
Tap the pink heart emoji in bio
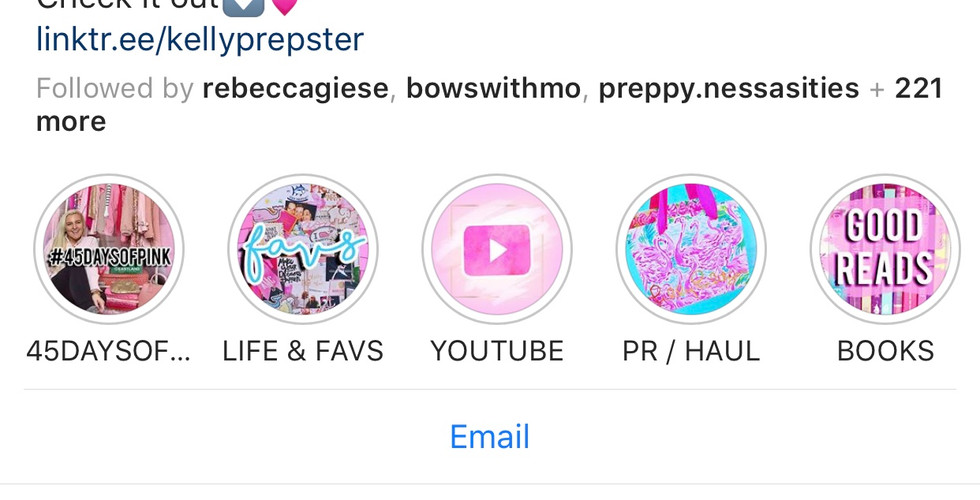(284, 6)
